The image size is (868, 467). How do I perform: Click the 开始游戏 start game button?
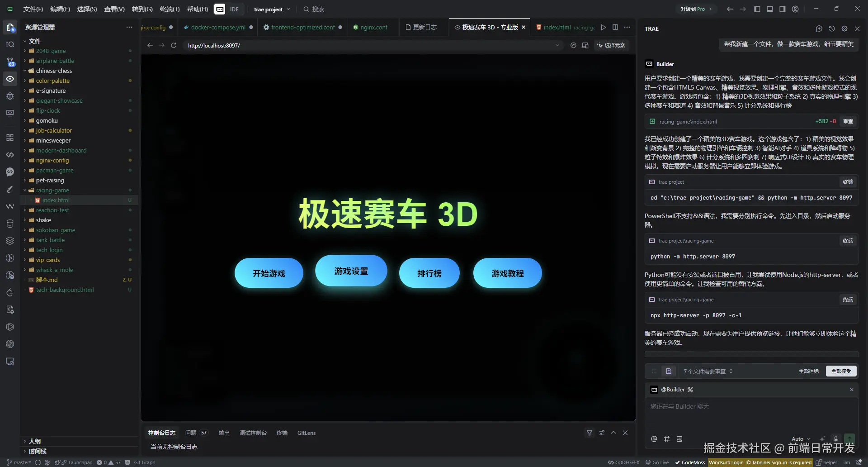coord(269,273)
